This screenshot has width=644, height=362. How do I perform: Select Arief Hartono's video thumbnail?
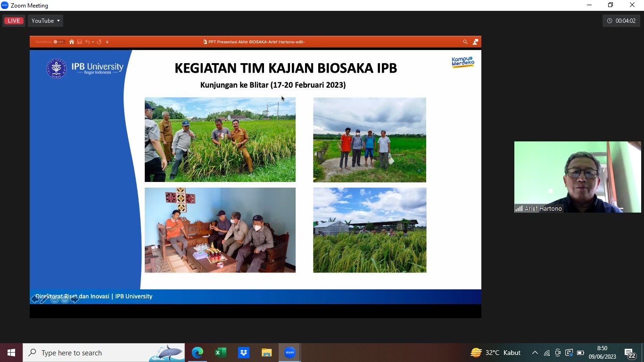(x=577, y=177)
